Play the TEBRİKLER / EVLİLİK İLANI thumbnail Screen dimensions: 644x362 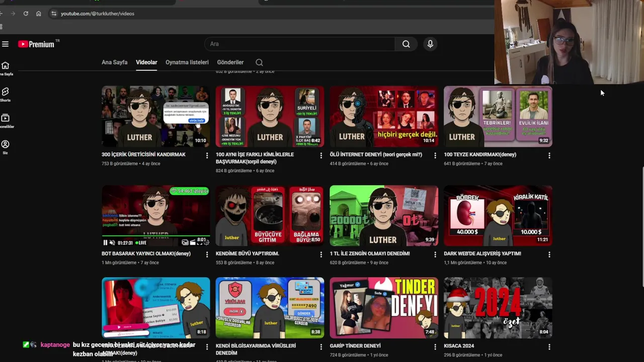498,117
